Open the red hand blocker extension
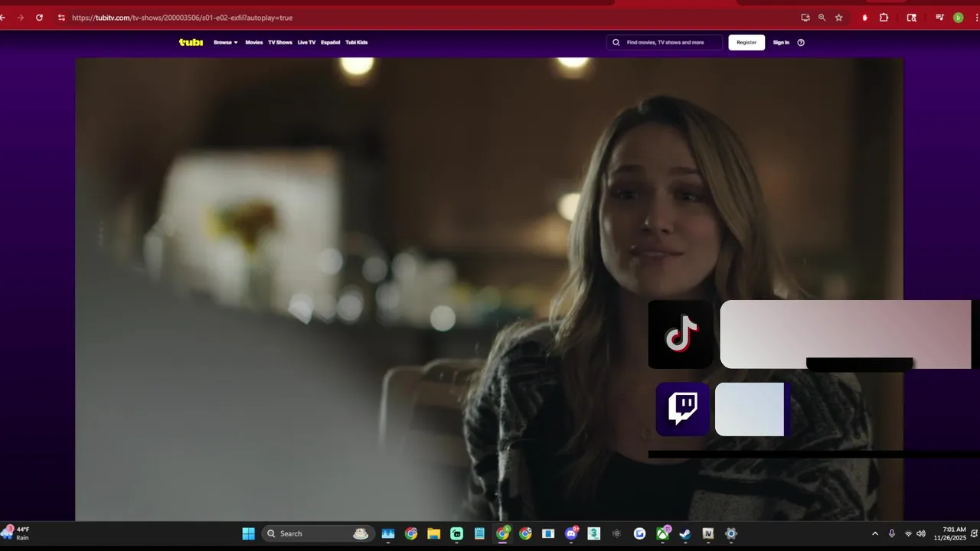The width and height of the screenshot is (980, 551). point(865,18)
